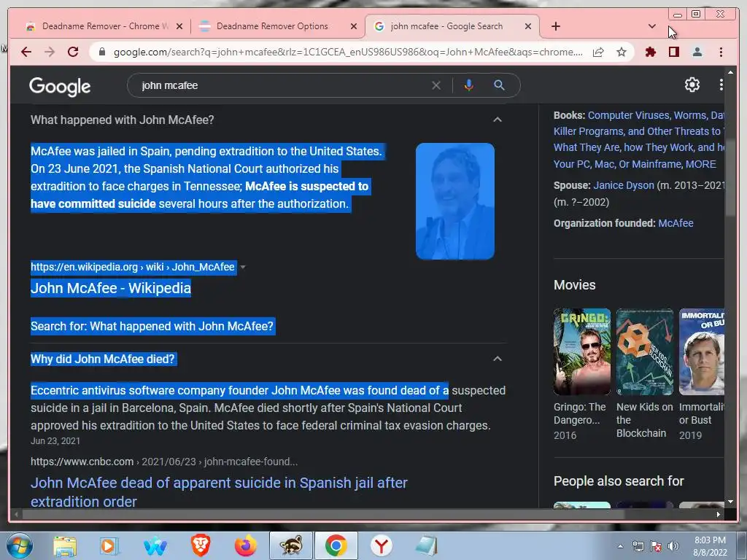Viewport: 747px width, 560px height.
Task: Bookmark this page with the star
Action: 622,52
